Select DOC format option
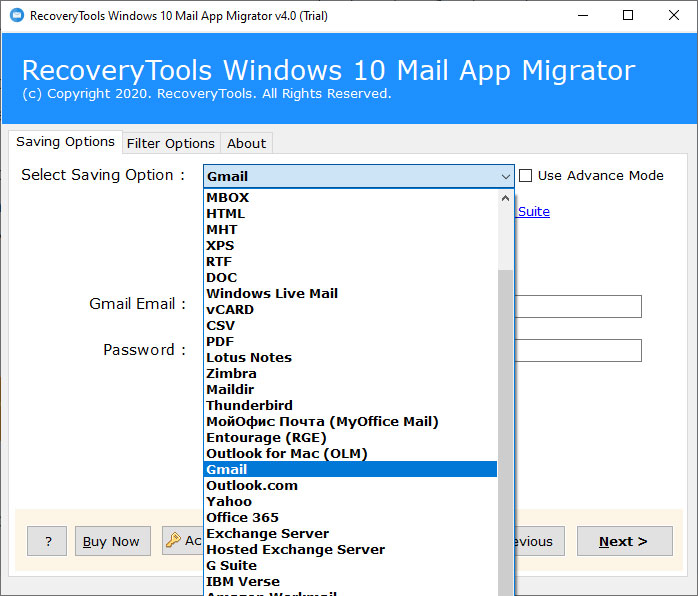This screenshot has width=698, height=596. tap(351, 278)
